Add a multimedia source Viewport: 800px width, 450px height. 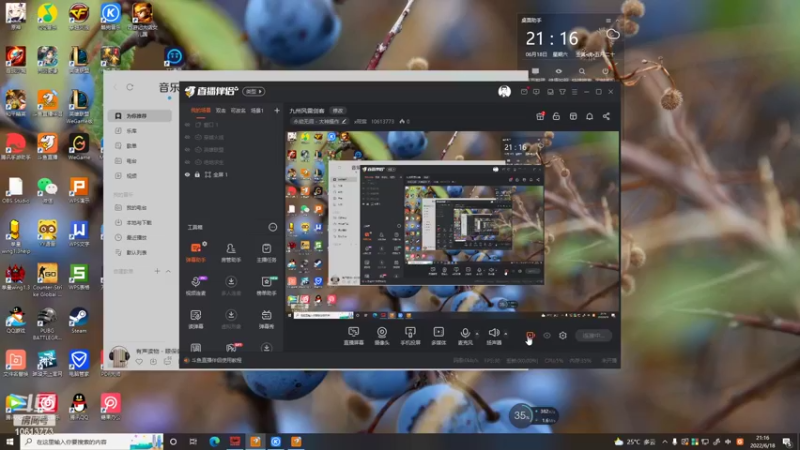(439, 336)
